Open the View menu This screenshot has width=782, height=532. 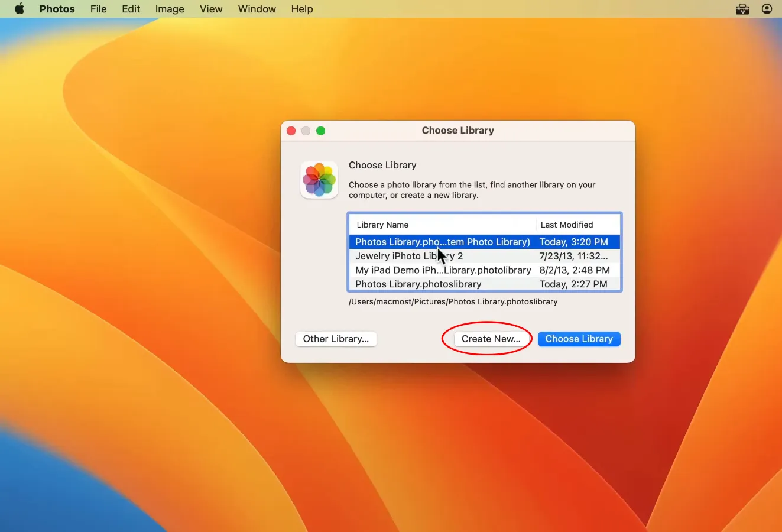pos(211,9)
